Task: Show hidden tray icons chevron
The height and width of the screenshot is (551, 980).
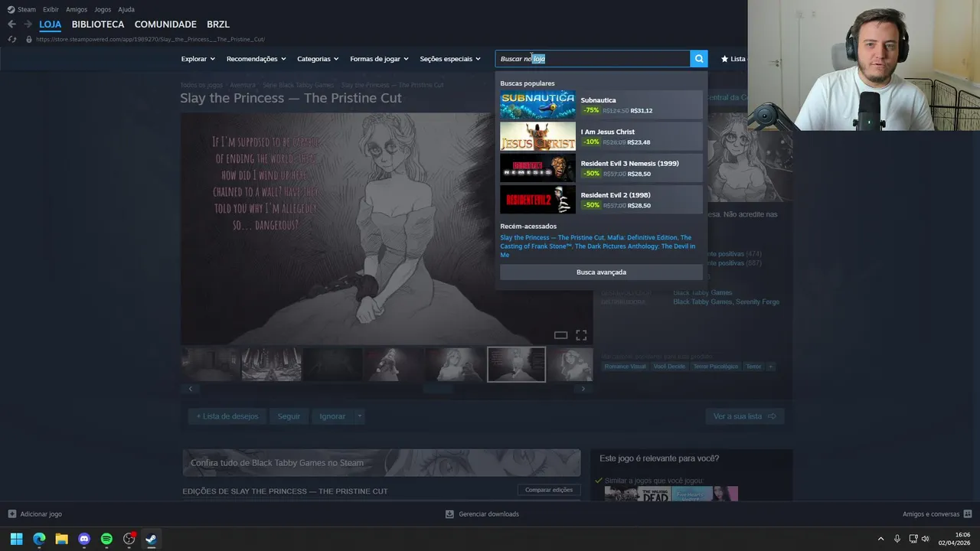Action: 880,539
